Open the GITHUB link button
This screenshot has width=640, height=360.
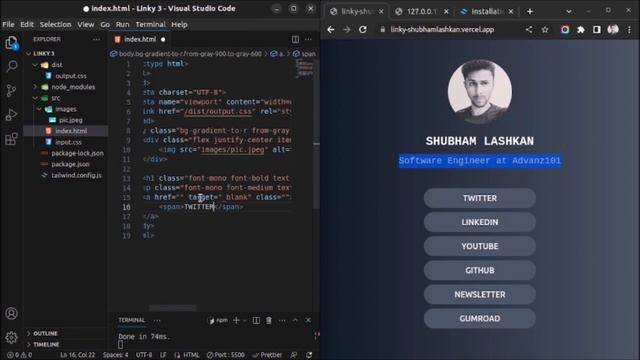point(480,270)
